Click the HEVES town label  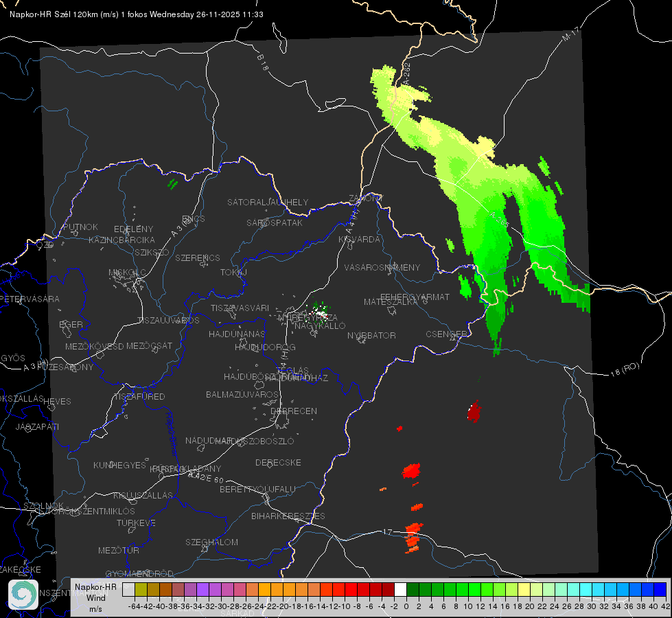point(57,402)
